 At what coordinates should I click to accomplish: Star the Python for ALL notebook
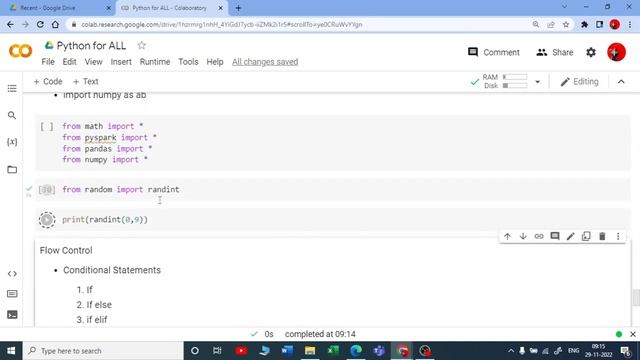(142, 45)
